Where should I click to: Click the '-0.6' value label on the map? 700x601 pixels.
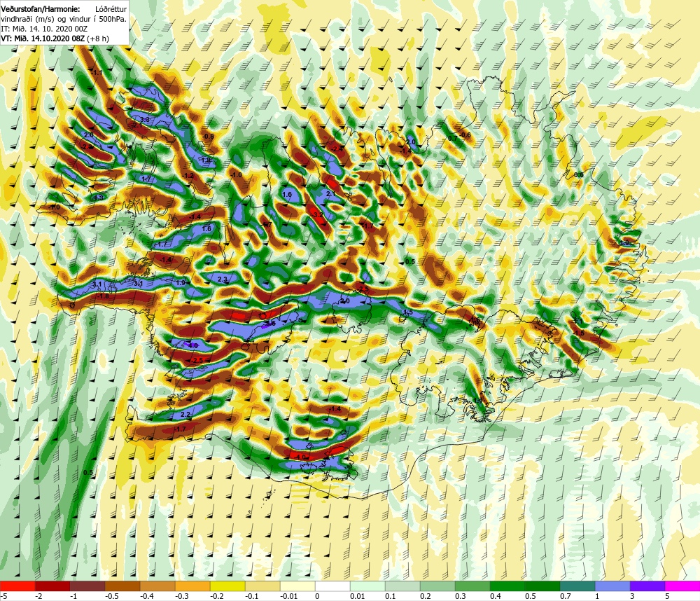[x=465, y=135]
